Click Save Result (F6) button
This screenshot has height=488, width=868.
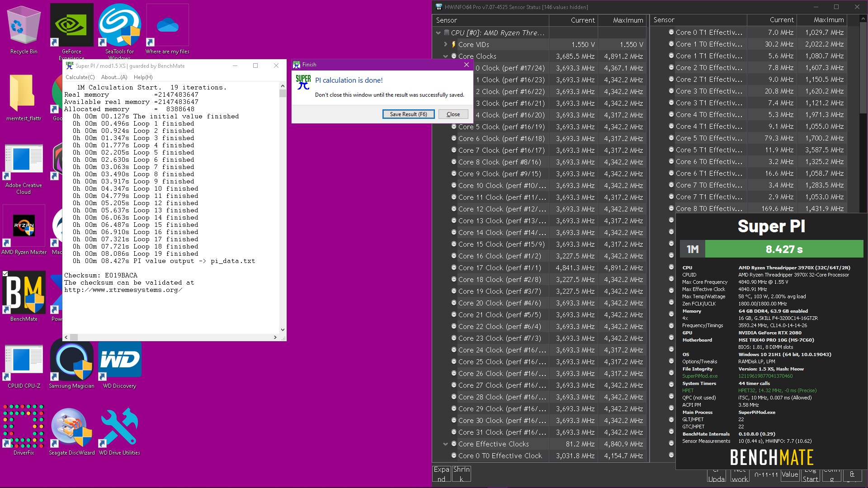[x=408, y=114]
